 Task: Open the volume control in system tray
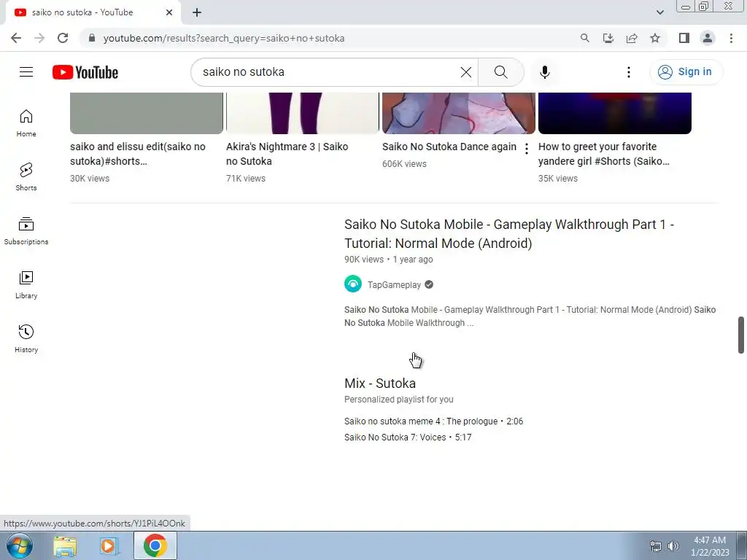(x=673, y=546)
